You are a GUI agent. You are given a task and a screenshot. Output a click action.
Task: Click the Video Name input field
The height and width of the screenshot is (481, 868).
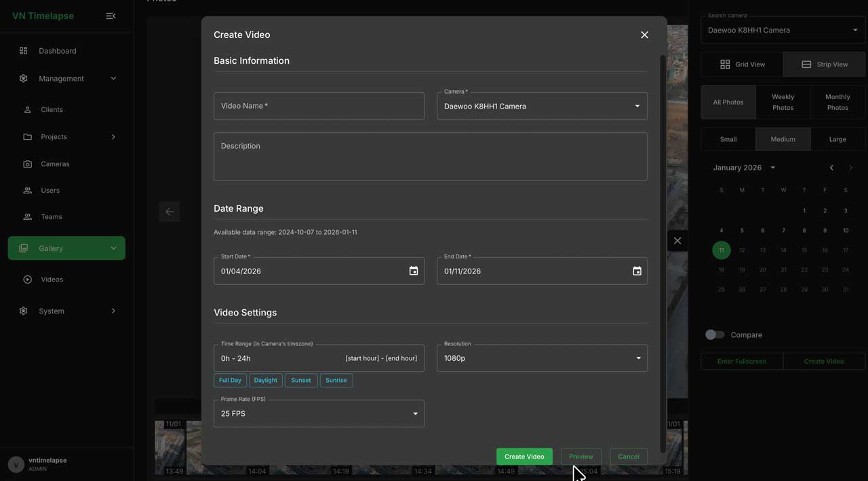[319, 107]
